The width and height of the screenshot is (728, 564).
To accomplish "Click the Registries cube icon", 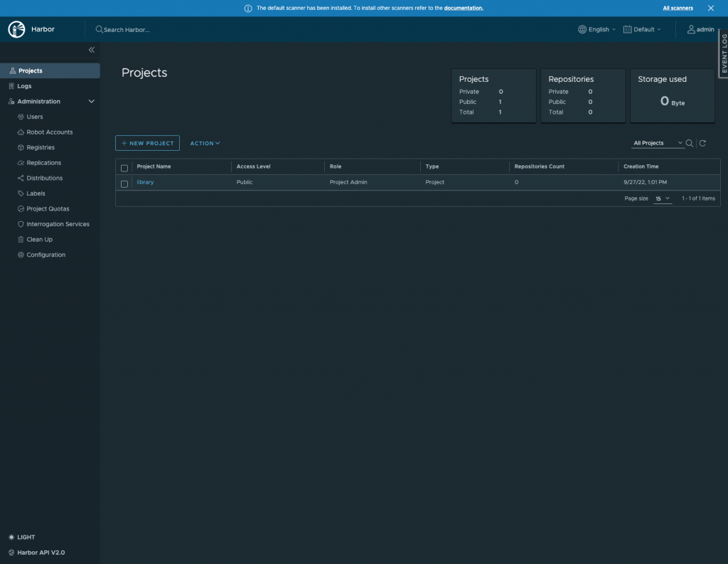I will 21,147.
